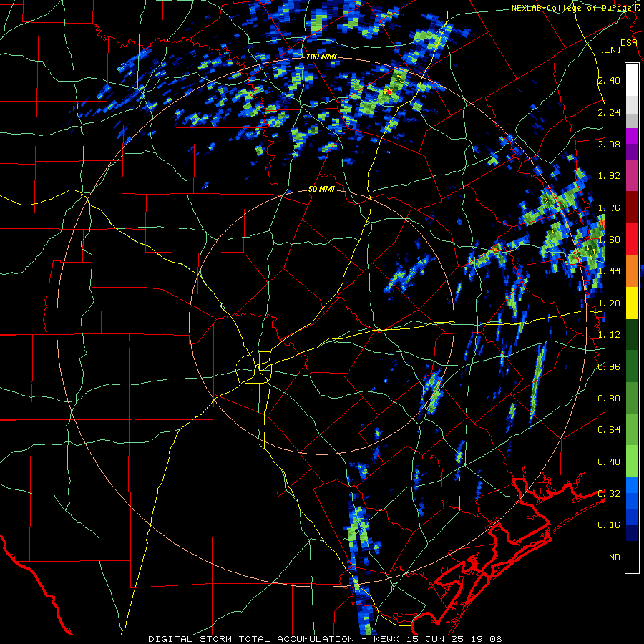Click the "50 NMI" range ring label
Image resolution: width=644 pixels, height=644 pixels.
321,189
